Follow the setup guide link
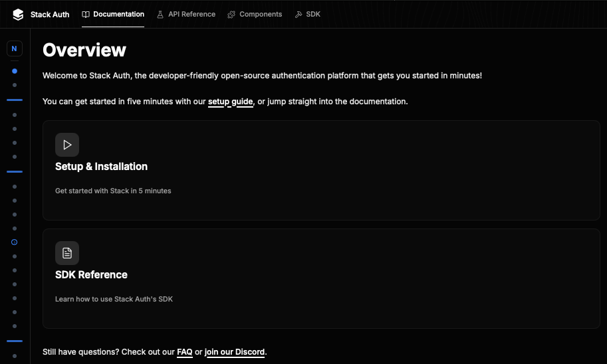The height and width of the screenshot is (364, 607). click(230, 102)
